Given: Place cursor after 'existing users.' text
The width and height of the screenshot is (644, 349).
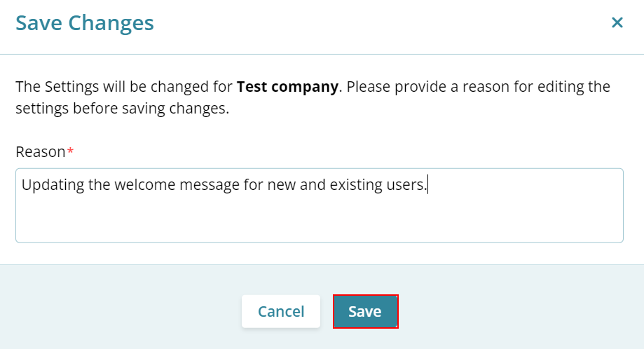Looking at the screenshot, I should click(x=427, y=185).
